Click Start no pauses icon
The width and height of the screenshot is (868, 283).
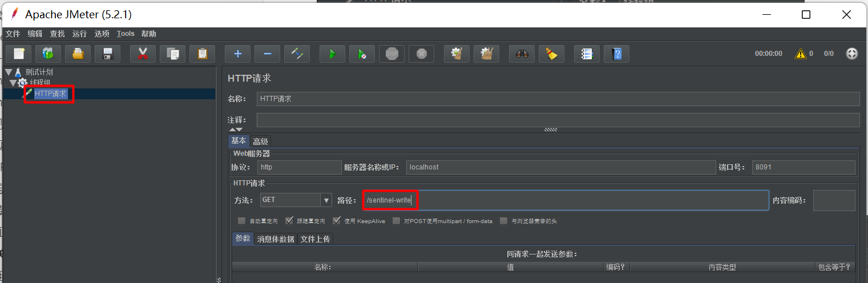point(362,54)
